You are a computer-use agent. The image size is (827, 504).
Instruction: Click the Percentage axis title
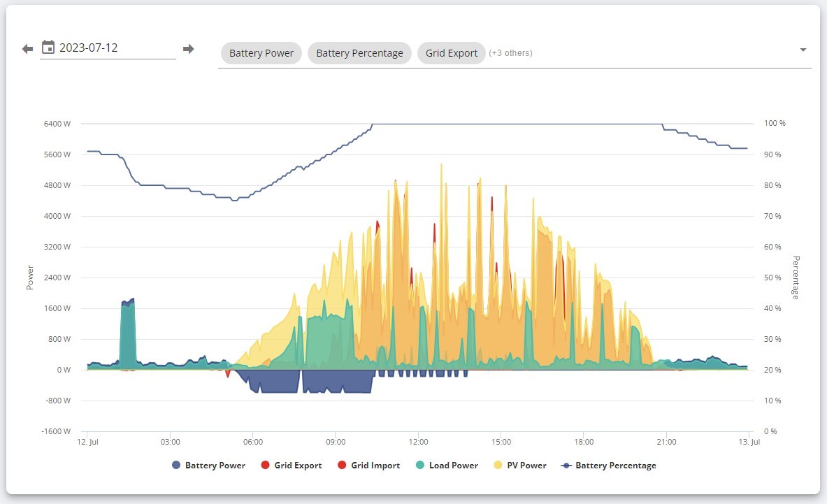(x=796, y=278)
